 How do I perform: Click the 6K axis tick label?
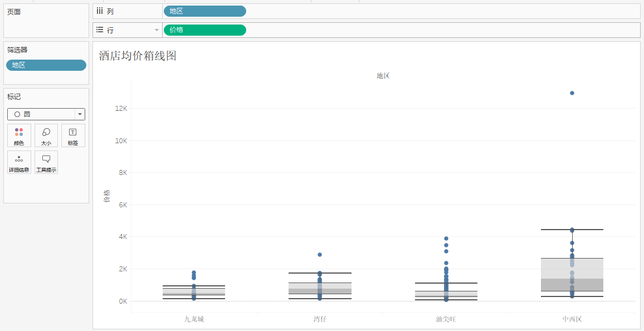(x=123, y=205)
